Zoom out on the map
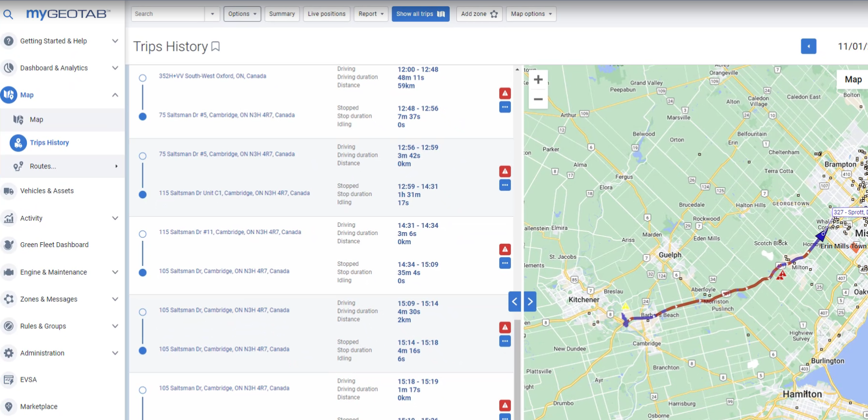 coord(538,99)
